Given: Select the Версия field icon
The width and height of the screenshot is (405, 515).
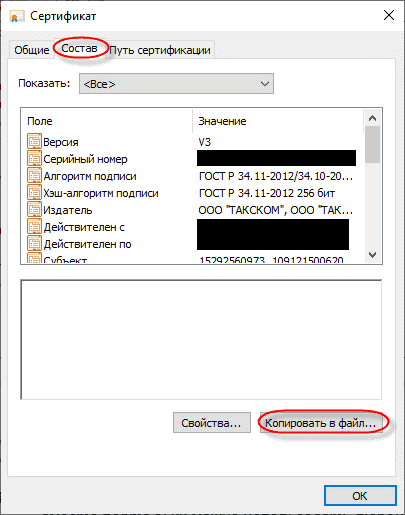Looking at the screenshot, I should [34, 141].
